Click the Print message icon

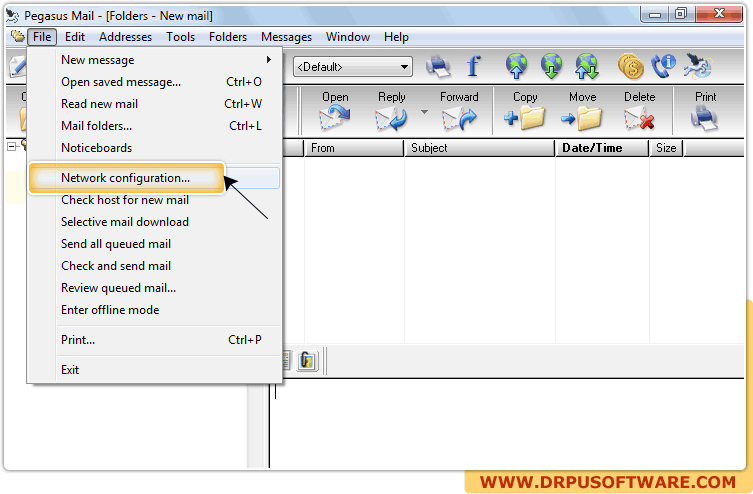point(705,118)
